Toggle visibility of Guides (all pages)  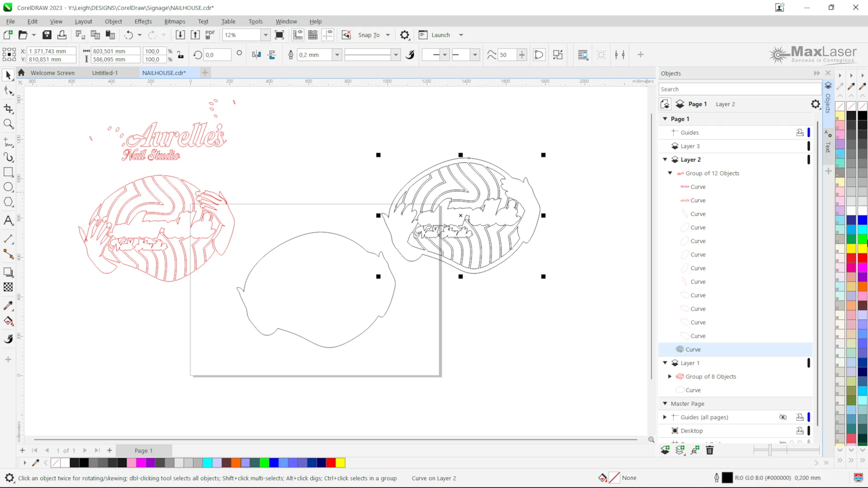[783, 417]
